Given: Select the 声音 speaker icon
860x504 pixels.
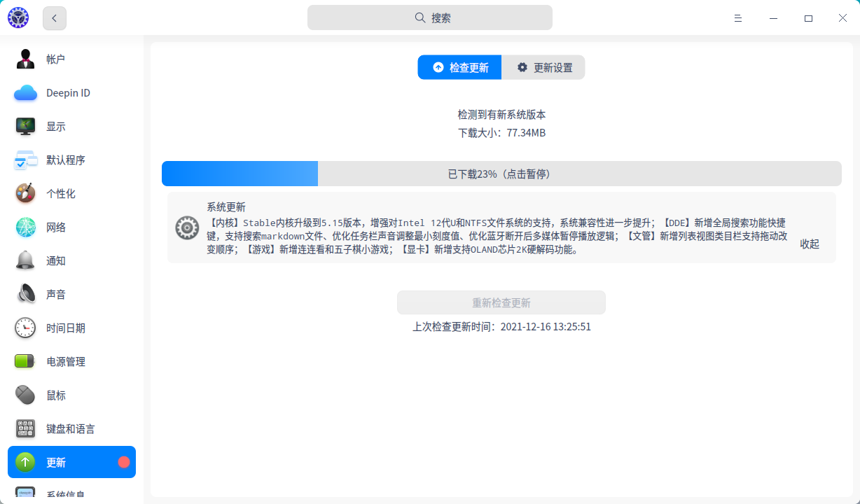Looking at the screenshot, I should point(26,295).
